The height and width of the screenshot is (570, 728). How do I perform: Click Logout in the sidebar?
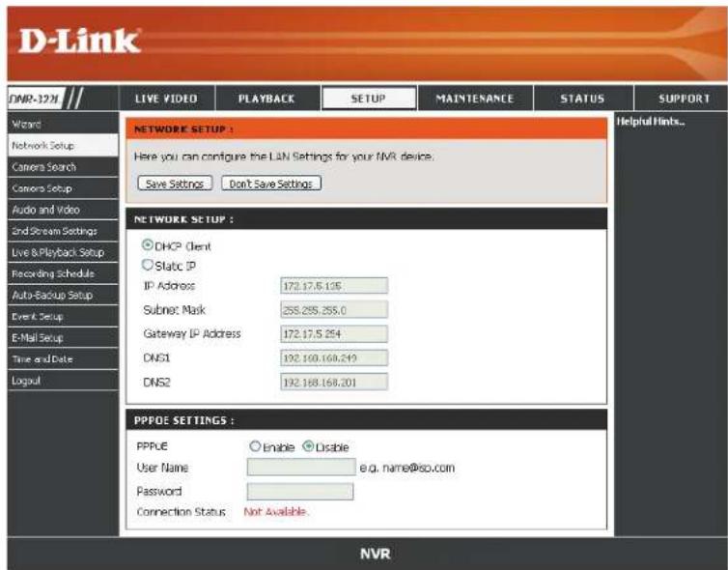(63, 381)
